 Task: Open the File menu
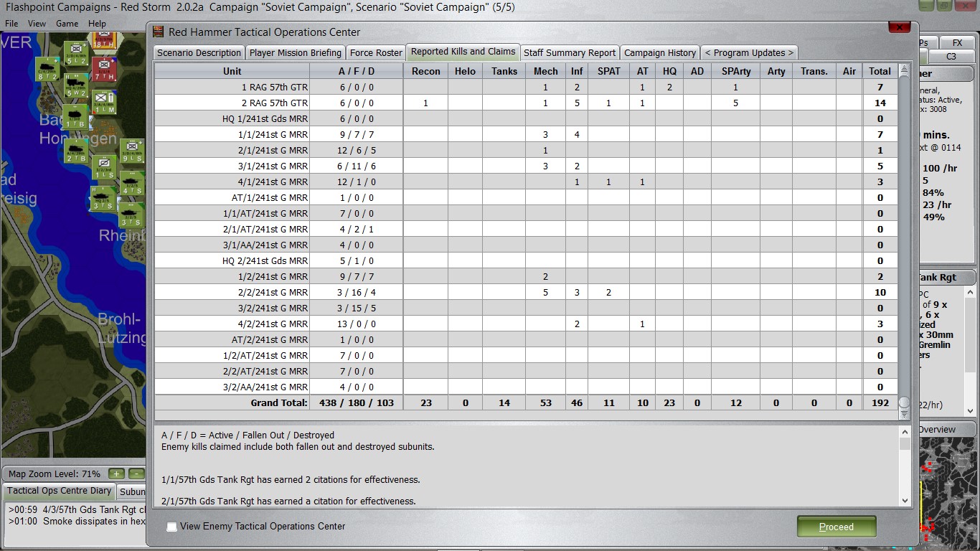point(11,24)
